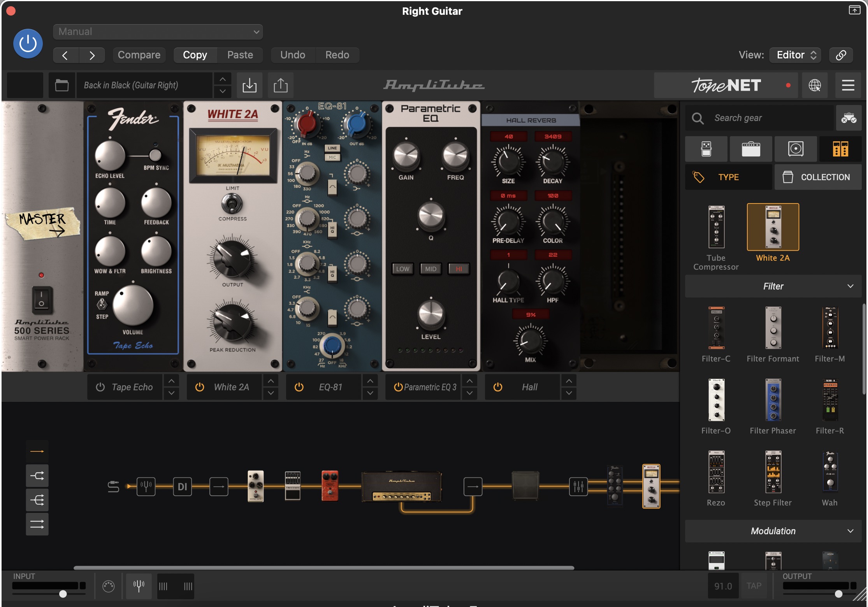Viewport: 868px width, 607px height.
Task: Switch to the COLLECTION tab
Action: click(818, 177)
